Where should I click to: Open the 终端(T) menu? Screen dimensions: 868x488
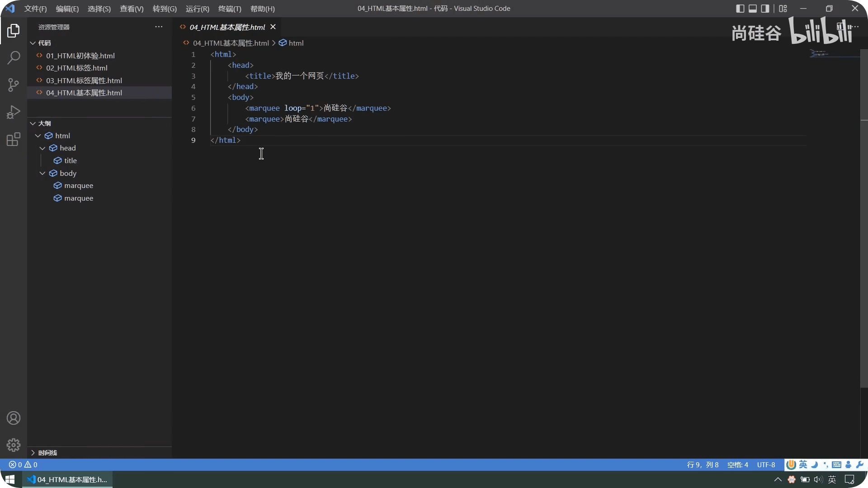pyautogui.click(x=230, y=9)
